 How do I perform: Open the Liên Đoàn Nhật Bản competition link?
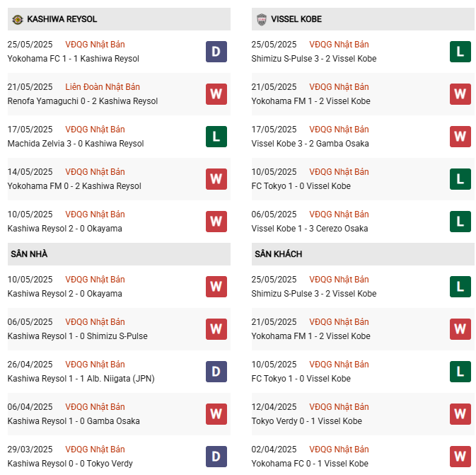point(103,87)
